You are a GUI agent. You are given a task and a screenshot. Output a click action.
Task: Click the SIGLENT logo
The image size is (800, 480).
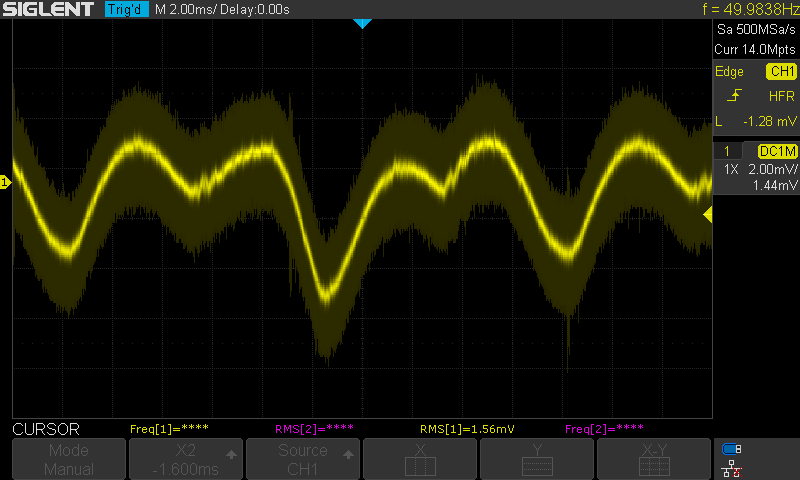pos(48,9)
